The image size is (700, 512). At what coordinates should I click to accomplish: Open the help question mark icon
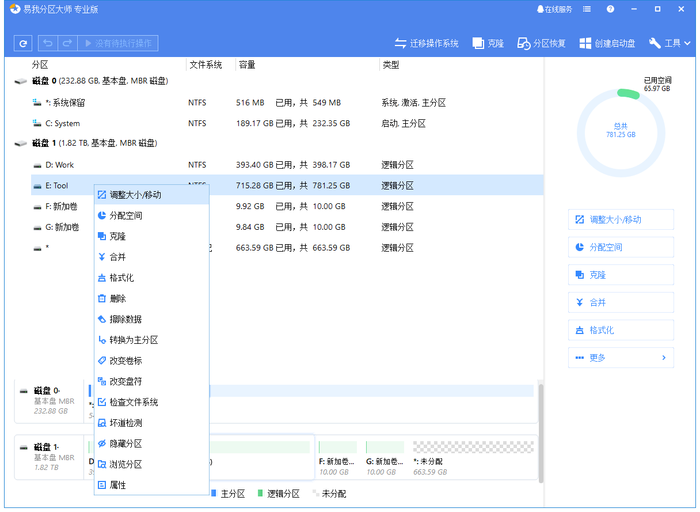pos(610,9)
